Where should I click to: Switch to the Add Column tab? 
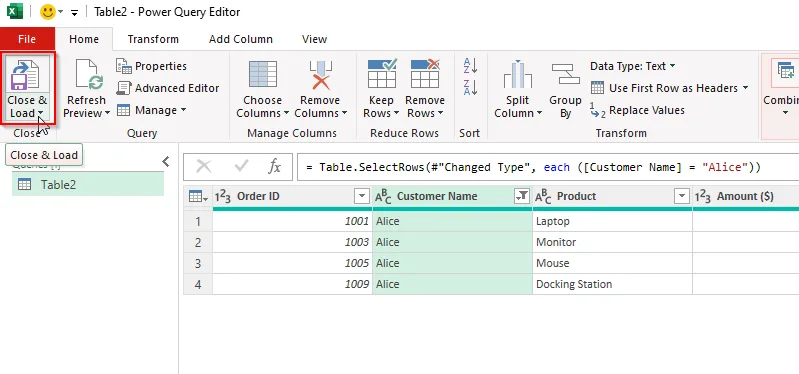tap(241, 39)
